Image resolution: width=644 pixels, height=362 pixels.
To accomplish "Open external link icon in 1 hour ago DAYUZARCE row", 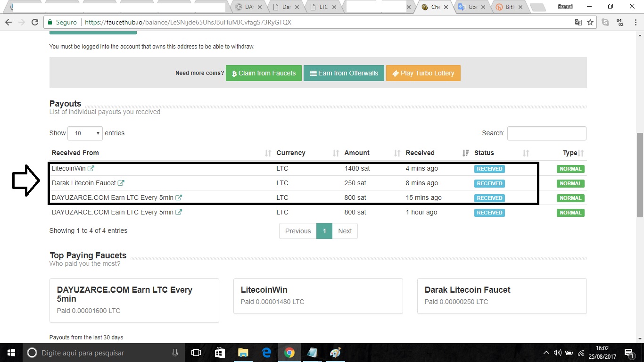I will pyautogui.click(x=179, y=212).
